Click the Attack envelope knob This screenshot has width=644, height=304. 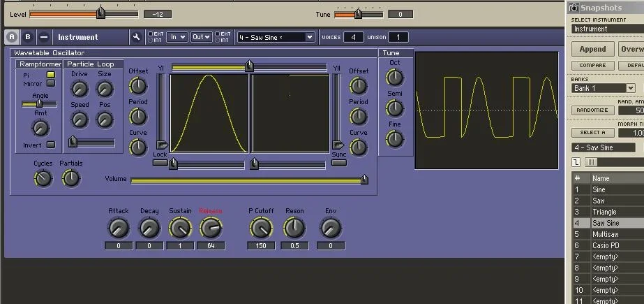coord(119,228)
